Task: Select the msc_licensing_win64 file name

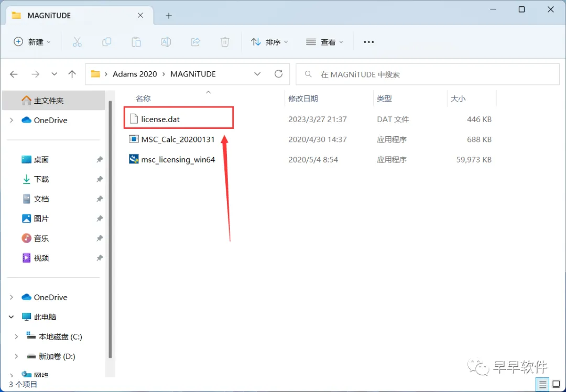Action: point(178,159)
